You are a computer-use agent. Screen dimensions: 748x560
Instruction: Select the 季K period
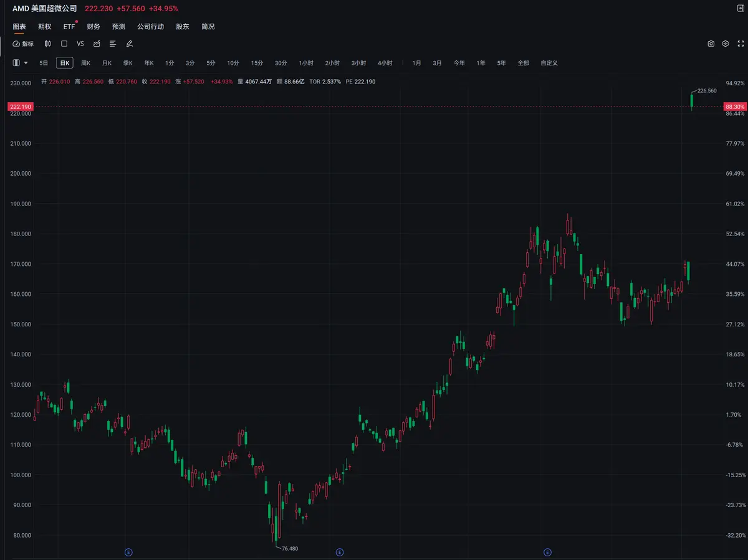(x=128, y=63)
